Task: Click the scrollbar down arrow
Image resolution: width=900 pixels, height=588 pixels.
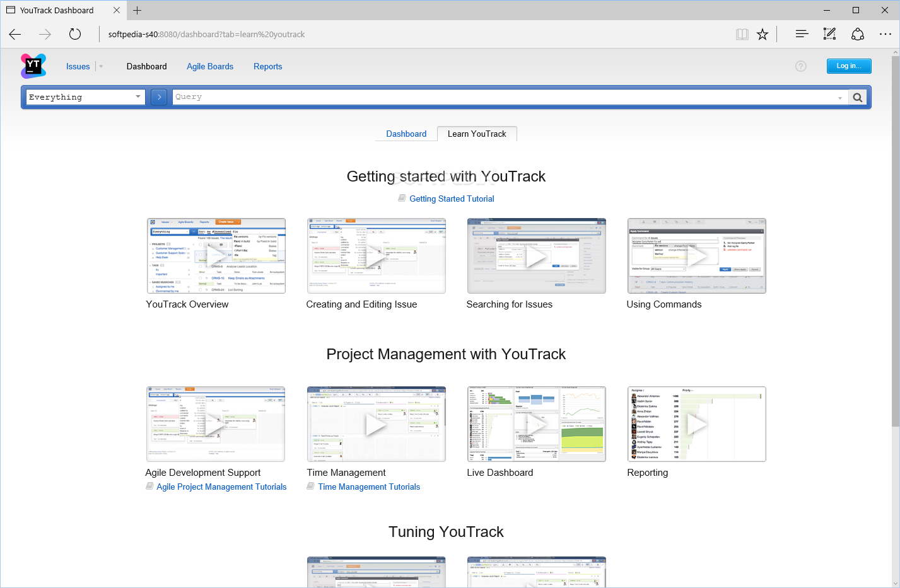Action: coord(895,582)
